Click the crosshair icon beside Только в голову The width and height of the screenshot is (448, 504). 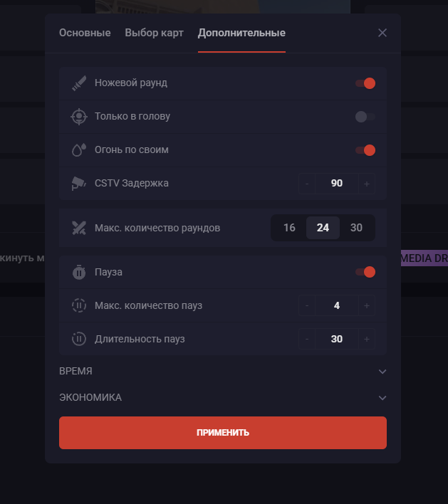79,117
